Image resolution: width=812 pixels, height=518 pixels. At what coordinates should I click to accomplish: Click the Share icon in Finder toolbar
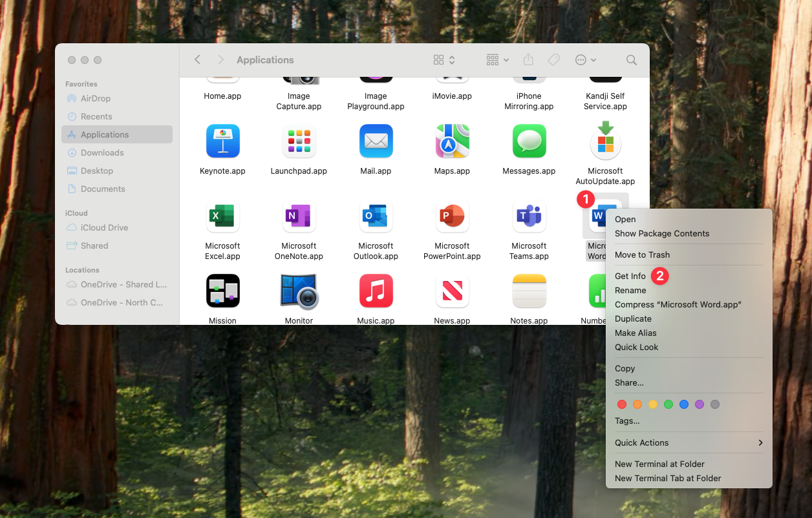528,60
